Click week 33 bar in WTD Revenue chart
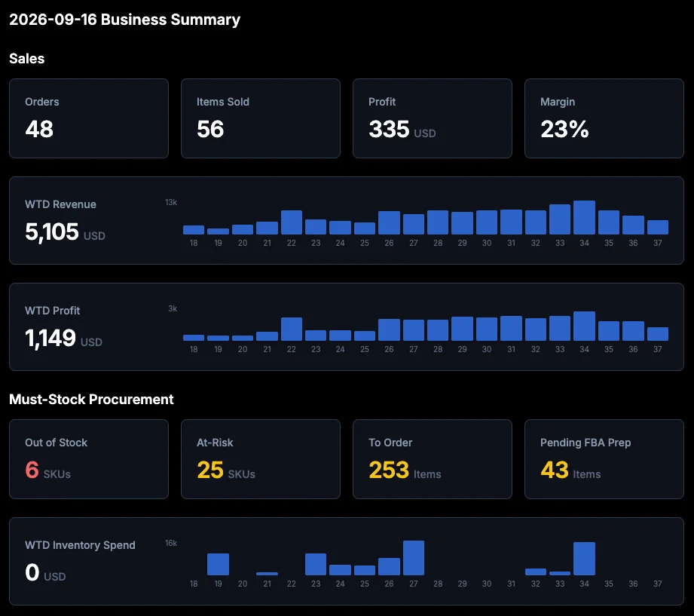Viewport: 694px width, 616px height. [x=559, y=219]
